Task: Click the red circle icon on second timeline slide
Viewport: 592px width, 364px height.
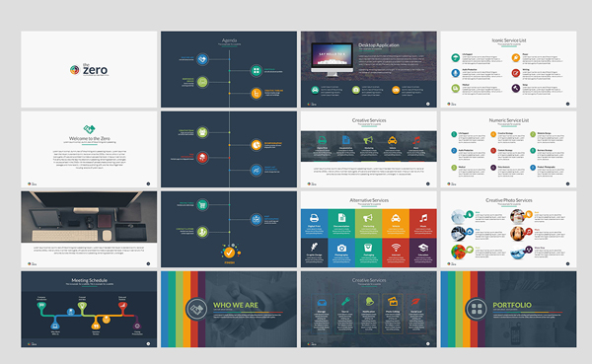Action: tap(202, 158)
